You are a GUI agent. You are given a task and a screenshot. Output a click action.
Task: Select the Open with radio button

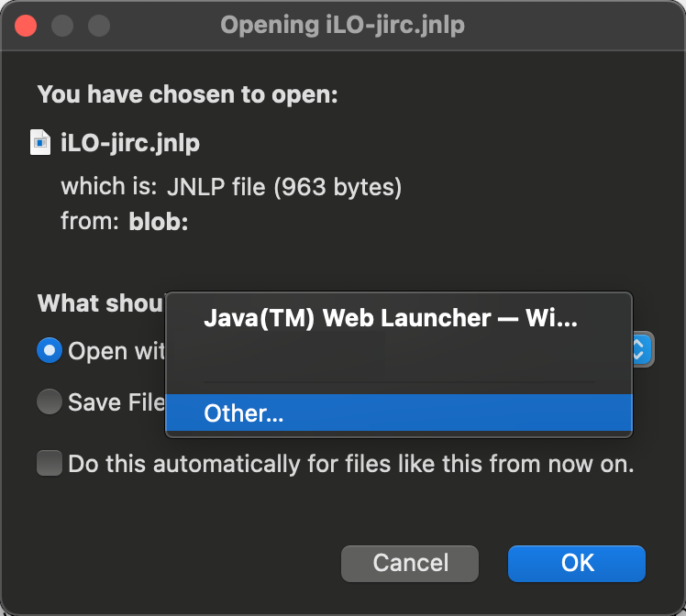(50, 350)
